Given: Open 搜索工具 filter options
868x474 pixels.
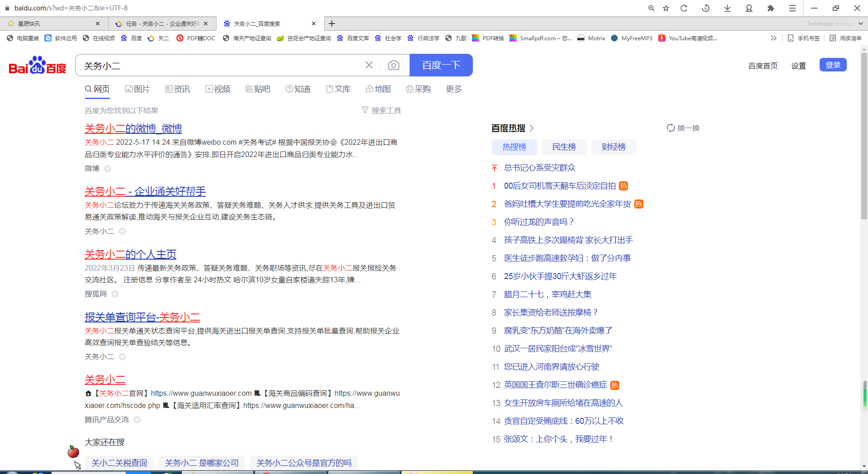Looking at the screenshot, I should (382, 110).
